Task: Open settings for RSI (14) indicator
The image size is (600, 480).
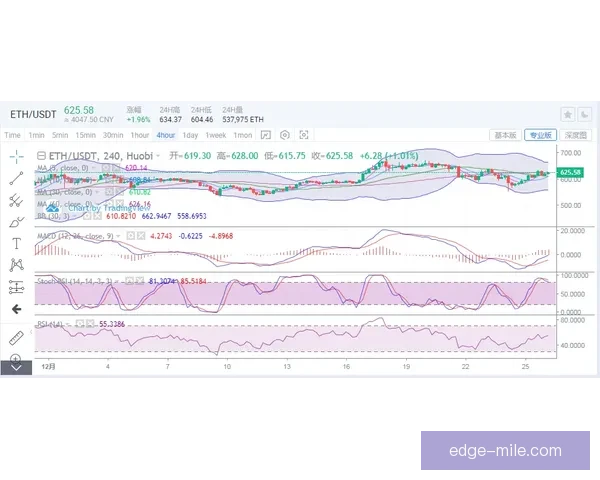Action: point(80,324)
